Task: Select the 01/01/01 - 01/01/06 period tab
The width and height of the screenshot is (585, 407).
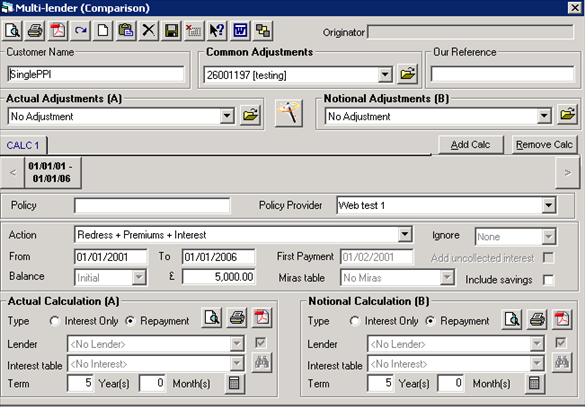Action: (x=53, y=172)
